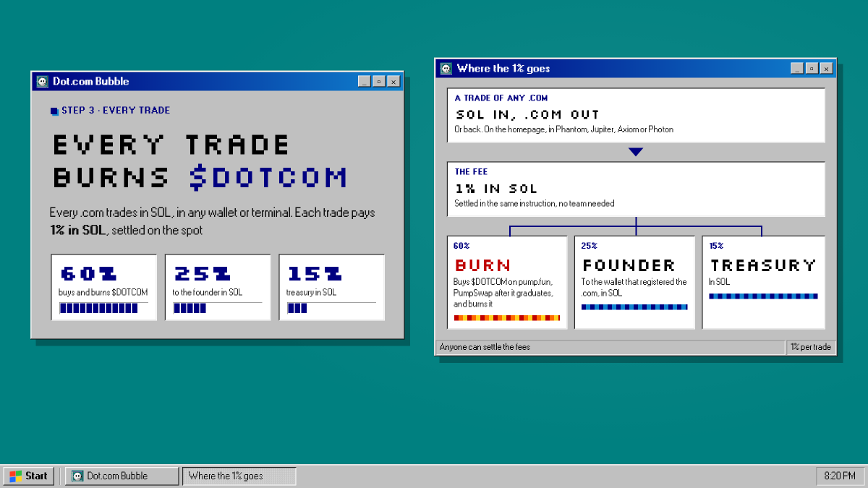This screenshot has width=868, height=488.
Task: Select the Where the 1% goes taskbar button
Action: tap(239, 476)
